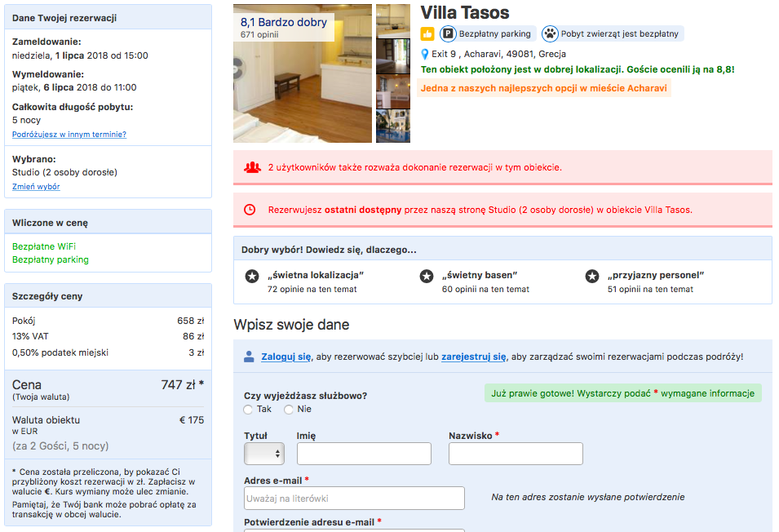The height and width of the screenshot is (532, 779).
Task: Click the green Bezpłatny parking text in Wliczone w cenę
Action: pyautogui.click(x=51, y=259)
